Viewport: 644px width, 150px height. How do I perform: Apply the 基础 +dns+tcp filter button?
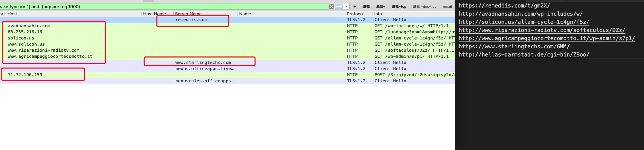pyautogui.click(x=425, y=6)
